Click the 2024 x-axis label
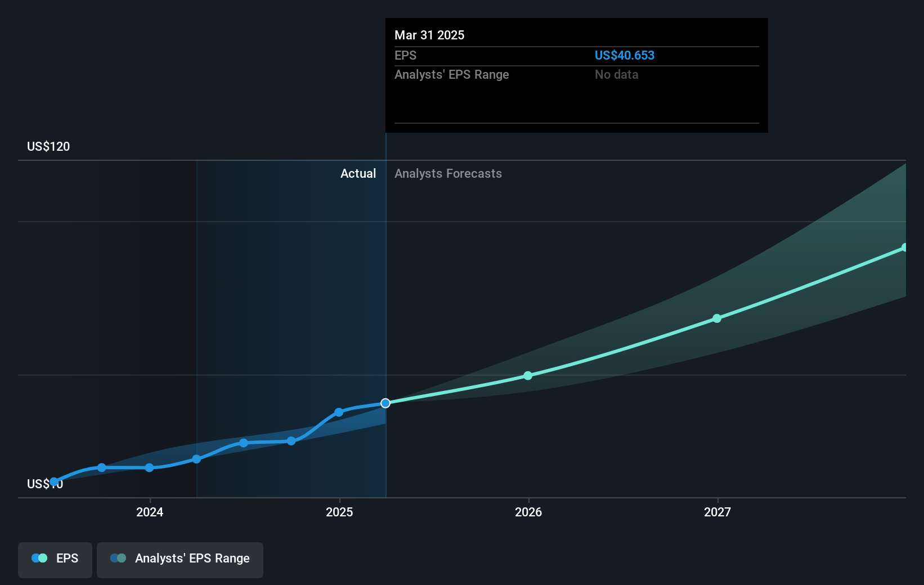This screenshot has height=585, width=924. click(150, 512)
